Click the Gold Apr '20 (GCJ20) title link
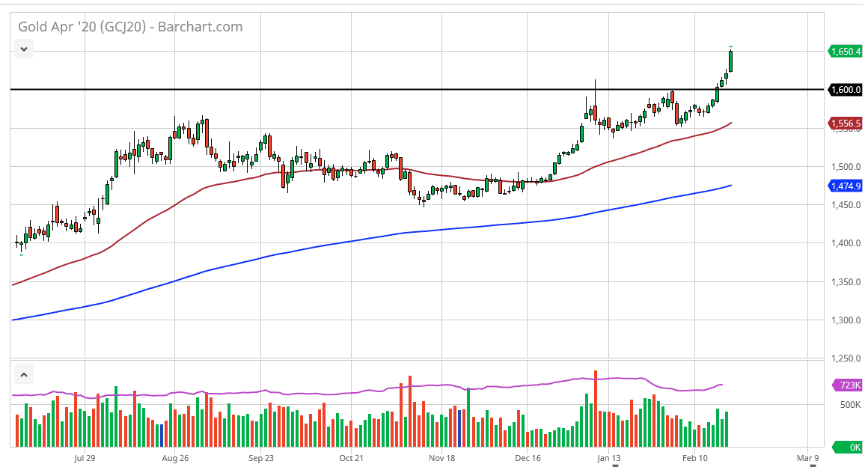The image size is (868, 467). pyautogui.click(x=80, y=26)
